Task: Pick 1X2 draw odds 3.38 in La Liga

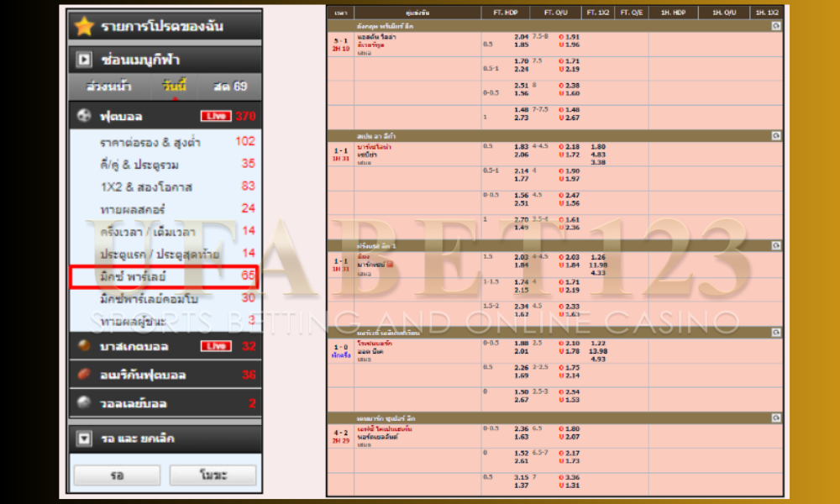Action: click(x=598, y=162)
